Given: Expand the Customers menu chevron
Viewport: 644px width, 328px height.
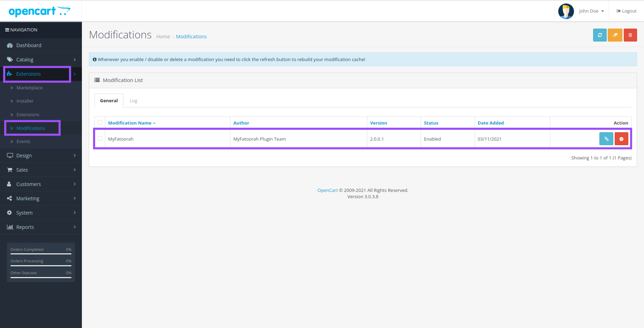Looking at the screenshot, I should click(x=75, y=184).
